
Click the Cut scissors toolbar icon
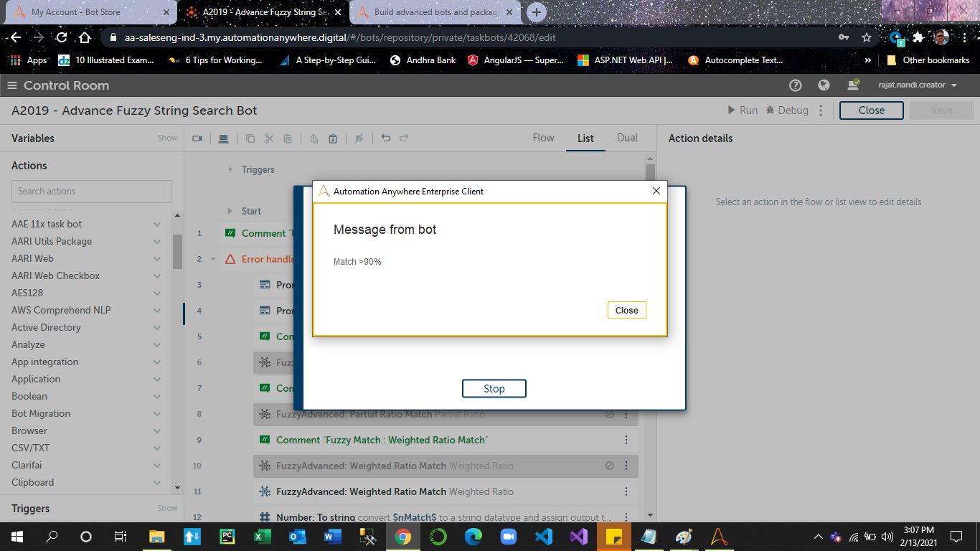coord(269,138)
